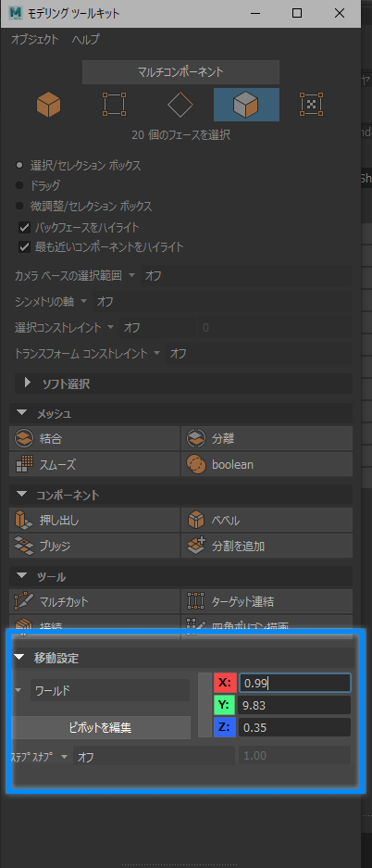Viewport: 372px width, 868px height.
Task: Click the ピボットを編集 button
Action: click(x=101, y=727)
